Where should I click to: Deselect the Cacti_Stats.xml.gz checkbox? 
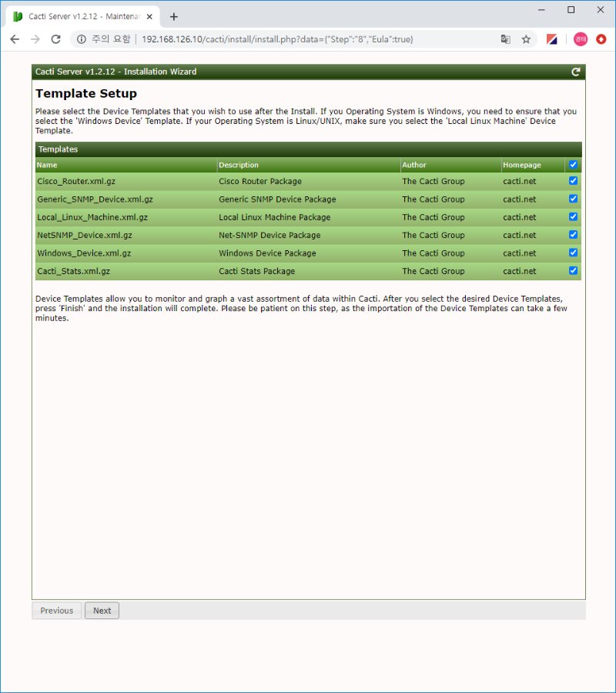(x=573, y=270)
